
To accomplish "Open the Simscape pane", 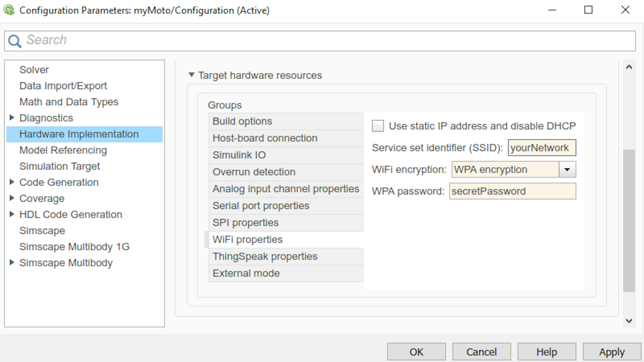I will (x=42, y=231).
